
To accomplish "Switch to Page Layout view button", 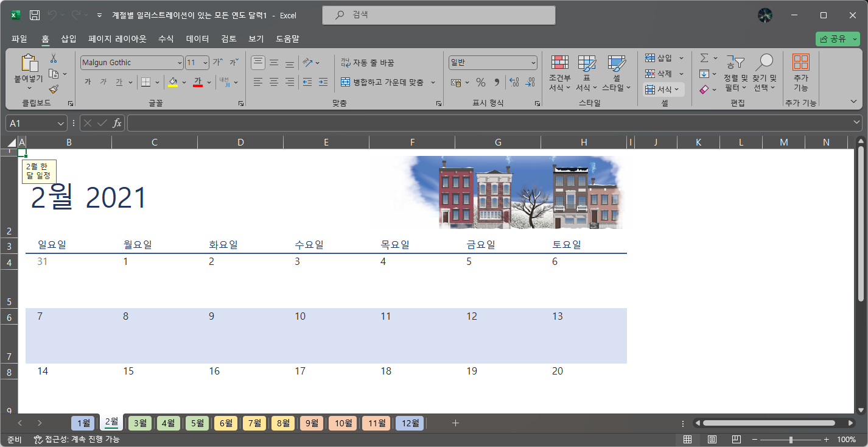I will [x=712, y=439].
